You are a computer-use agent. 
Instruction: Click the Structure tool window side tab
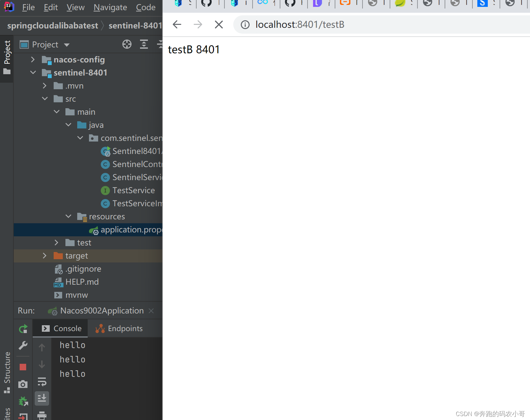pos(7,373)
